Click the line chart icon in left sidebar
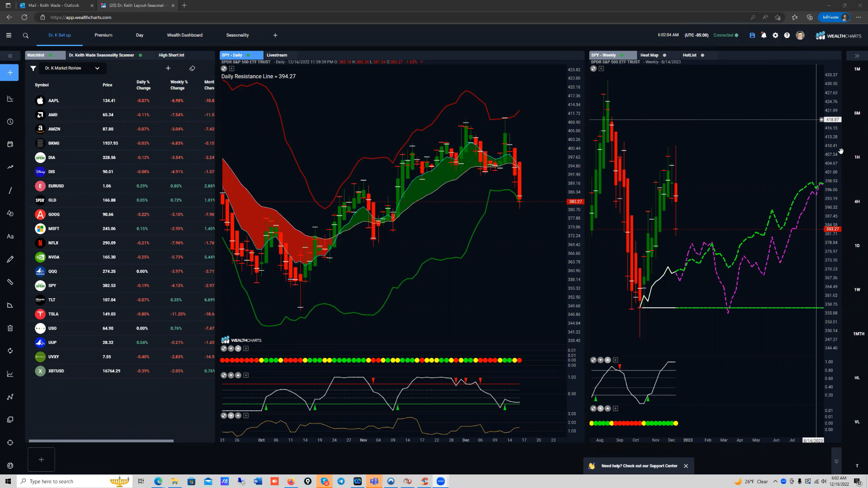 10,374
